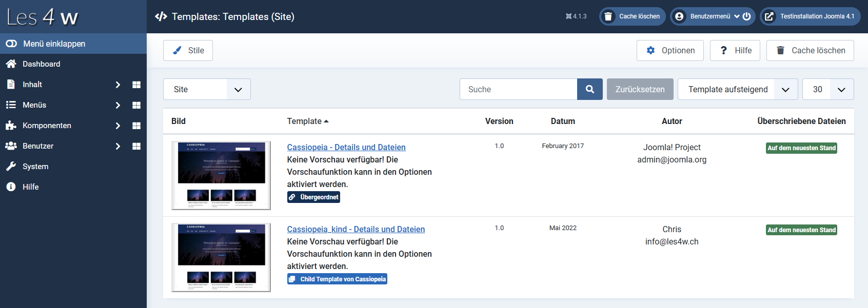The height and width of the screenshot is (308, 868).
Task: Click the Stile paintbrush button
Action: tap(188, 50)
